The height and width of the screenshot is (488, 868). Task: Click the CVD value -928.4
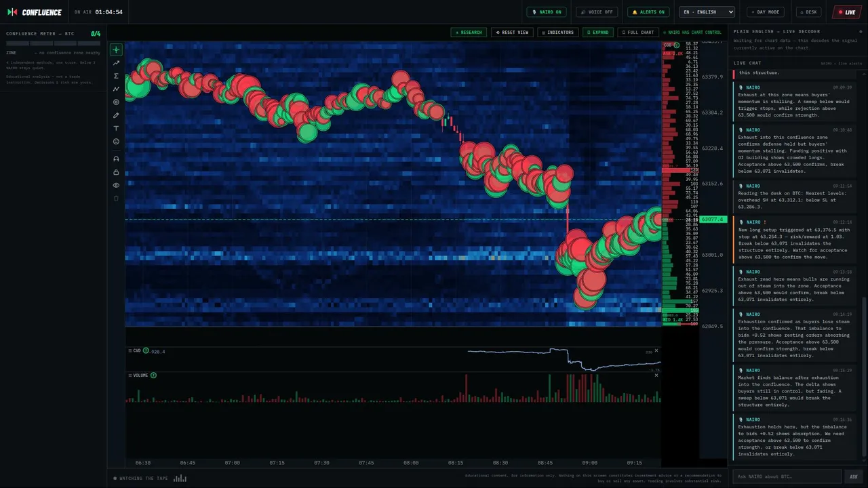(x=158, y=351)
